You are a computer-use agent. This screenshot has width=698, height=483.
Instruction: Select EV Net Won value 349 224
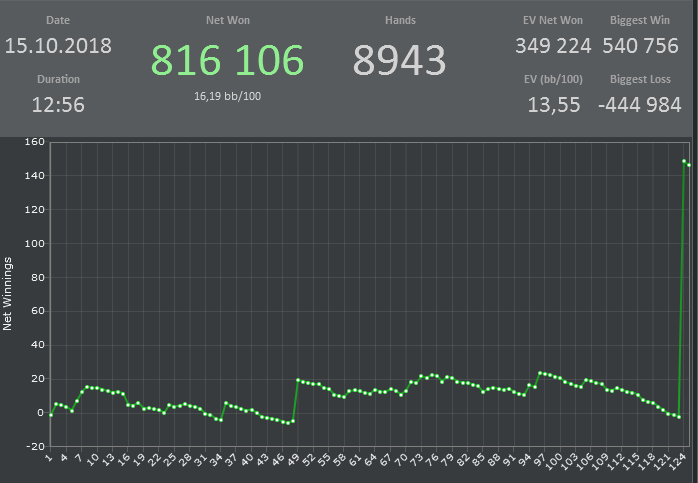(x=553, y=46)
